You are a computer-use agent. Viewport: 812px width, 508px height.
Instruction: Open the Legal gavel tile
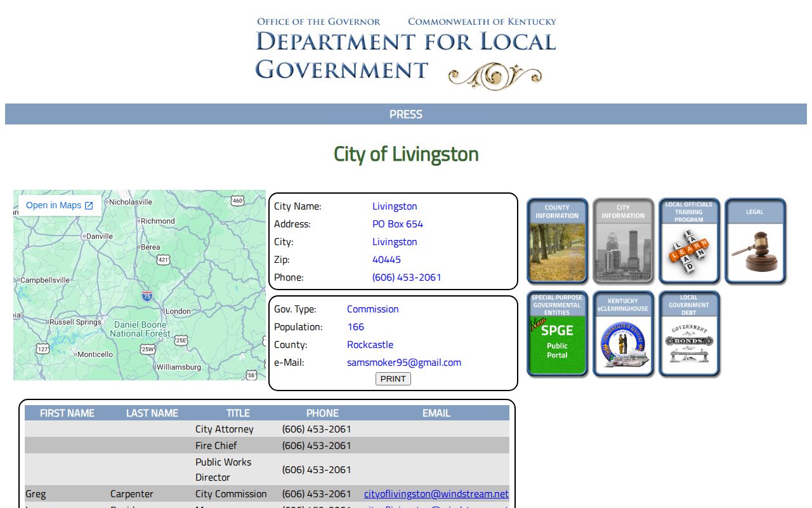[x=755, y=241]
